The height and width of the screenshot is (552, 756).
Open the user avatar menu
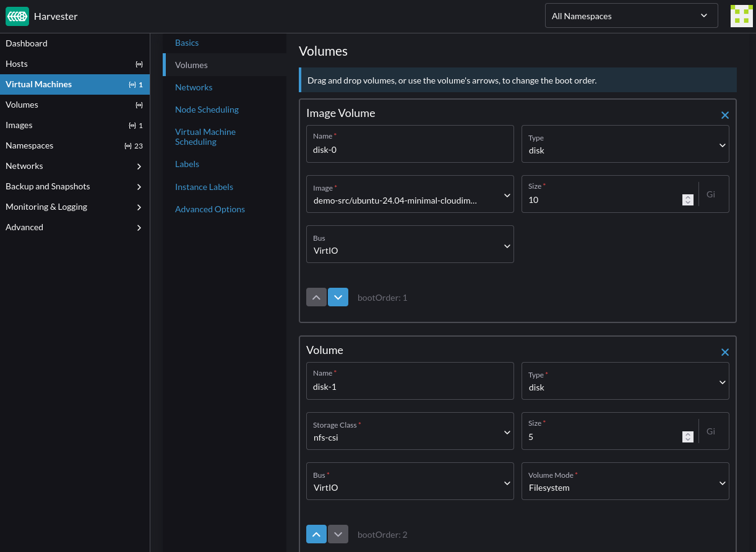point(741,16)
